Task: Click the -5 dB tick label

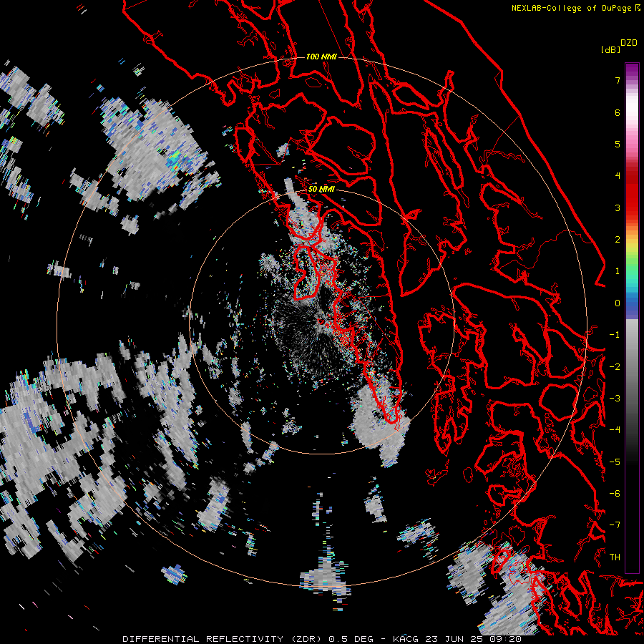Action: tap(615, 462)
